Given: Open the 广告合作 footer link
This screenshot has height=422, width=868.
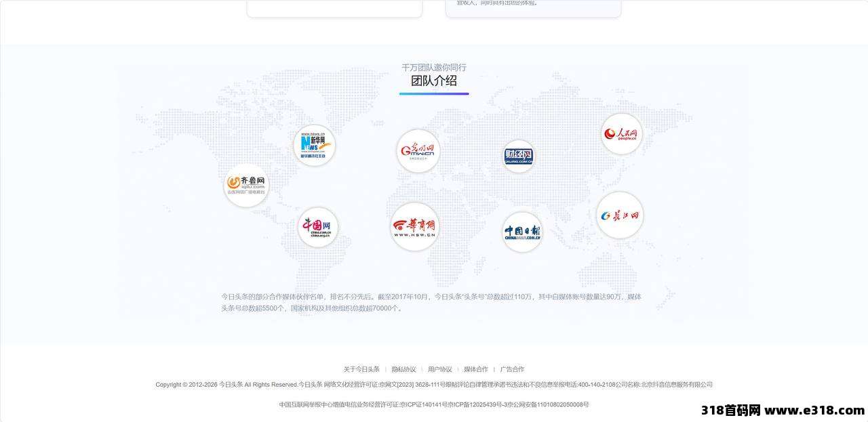Looking at the screenshot, I should [x=512, y=369].
